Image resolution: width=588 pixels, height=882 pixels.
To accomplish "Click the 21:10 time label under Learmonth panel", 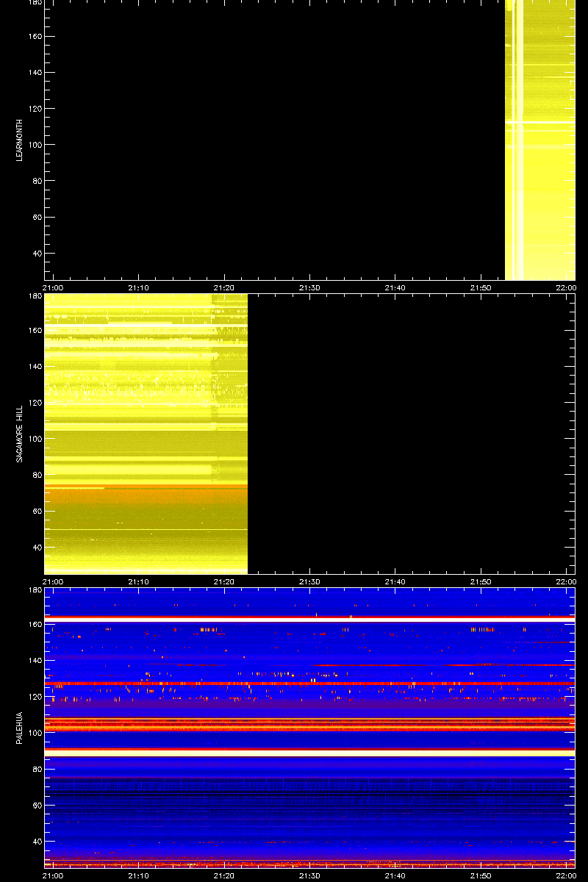I will tap(138, 287).
